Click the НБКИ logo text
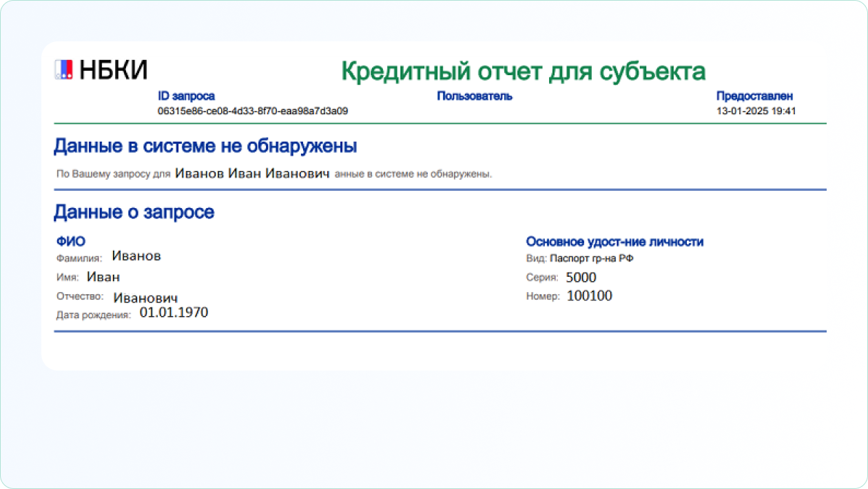This screenshot has width=868, height=489. [113, 70]
